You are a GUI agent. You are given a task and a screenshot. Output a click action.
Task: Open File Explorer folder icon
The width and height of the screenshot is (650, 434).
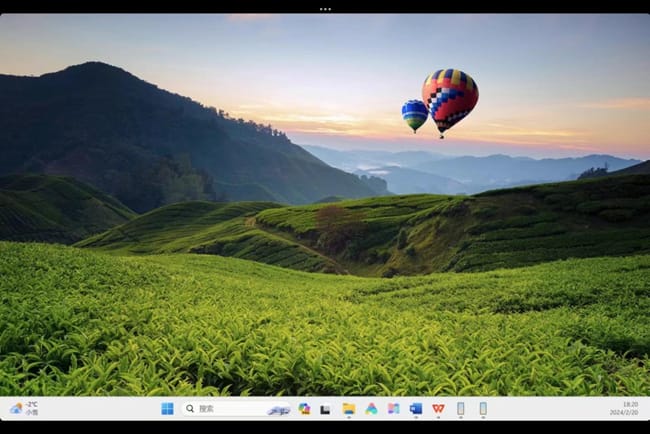tap(349, 408)
